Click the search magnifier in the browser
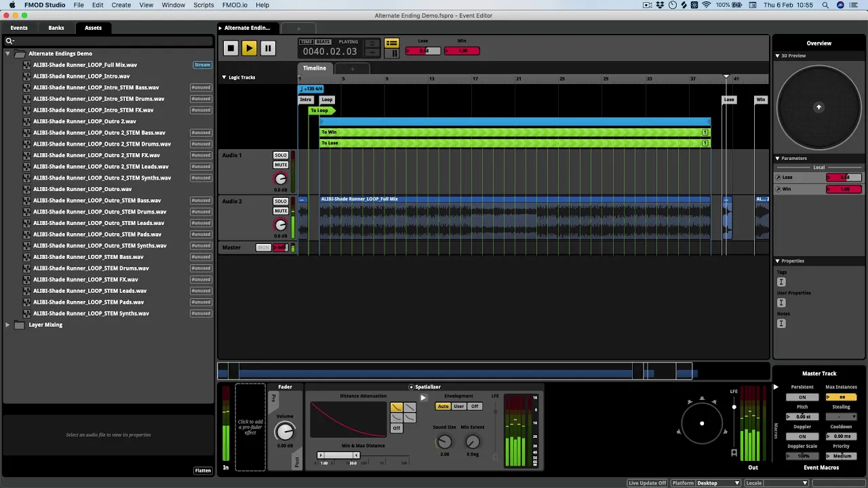 click(x=9, y=41)
